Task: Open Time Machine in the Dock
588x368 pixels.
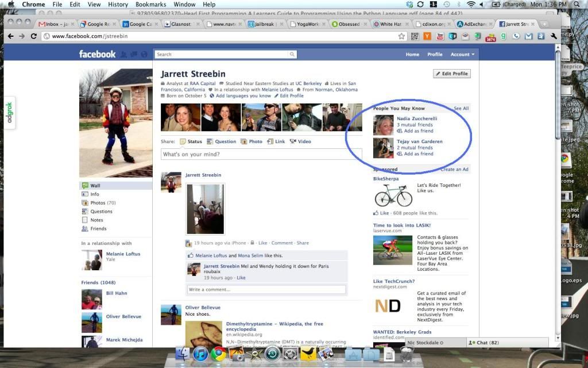Action: pos(273,354)
